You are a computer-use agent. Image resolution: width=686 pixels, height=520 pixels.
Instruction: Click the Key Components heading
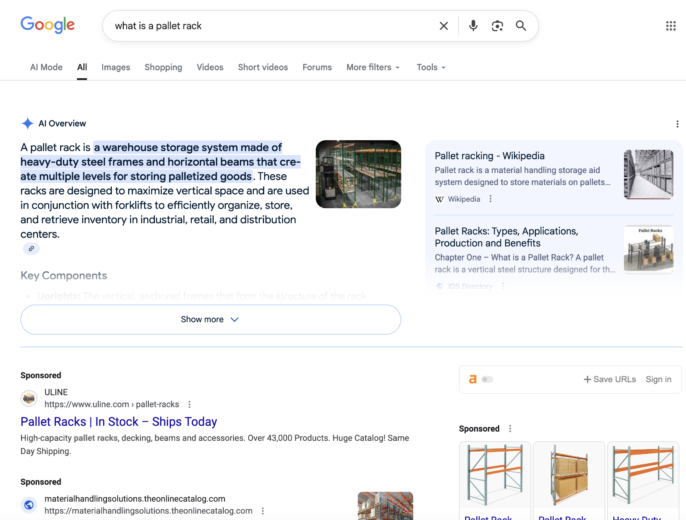pos(64,276)
